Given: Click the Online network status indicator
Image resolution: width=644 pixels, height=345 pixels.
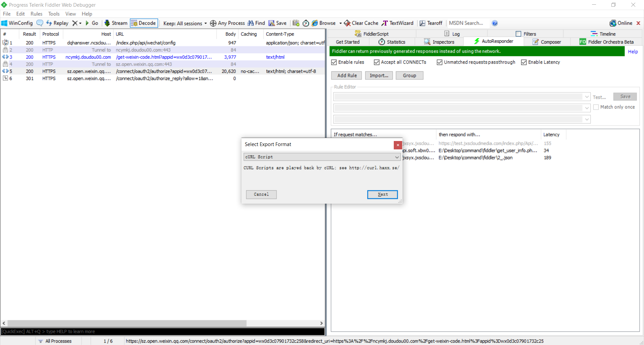Looking at the screenshot, I should 621,23.
